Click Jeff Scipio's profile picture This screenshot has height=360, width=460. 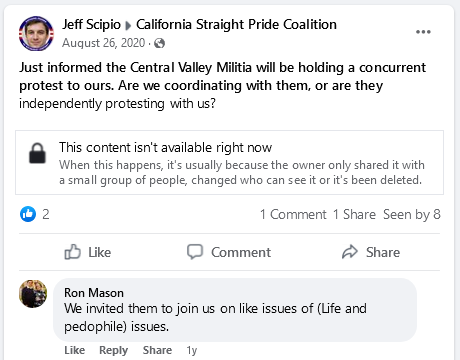pyautogui.click(x=36, y=33)
